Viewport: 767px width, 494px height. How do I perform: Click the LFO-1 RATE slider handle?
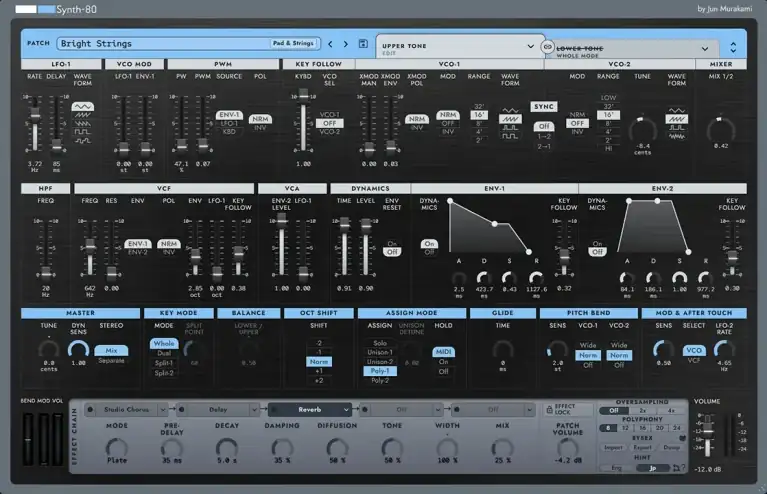click(x=35, y=115)
